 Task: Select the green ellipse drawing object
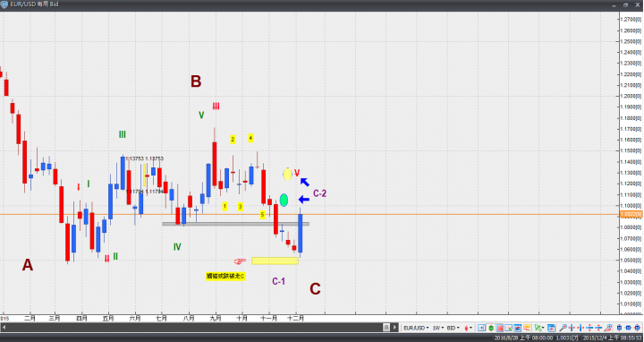(x=284, y=200)
